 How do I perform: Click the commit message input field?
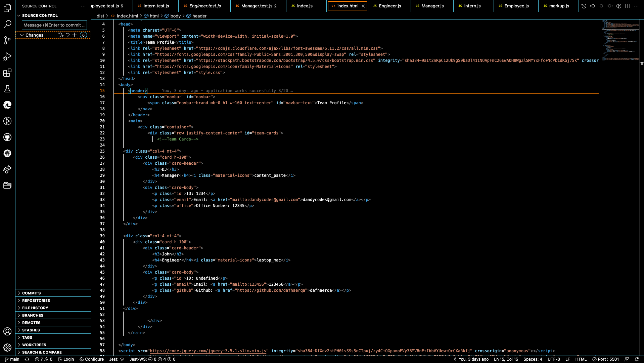(x=54, y=25)
